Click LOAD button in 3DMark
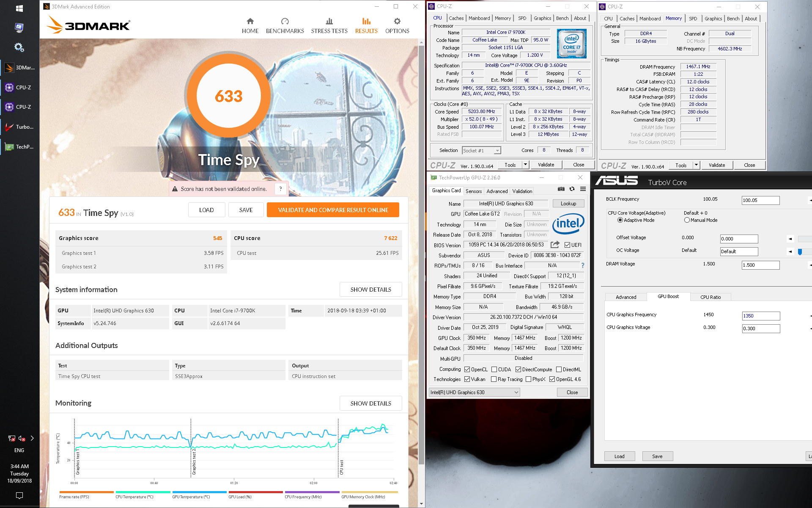 206,210
